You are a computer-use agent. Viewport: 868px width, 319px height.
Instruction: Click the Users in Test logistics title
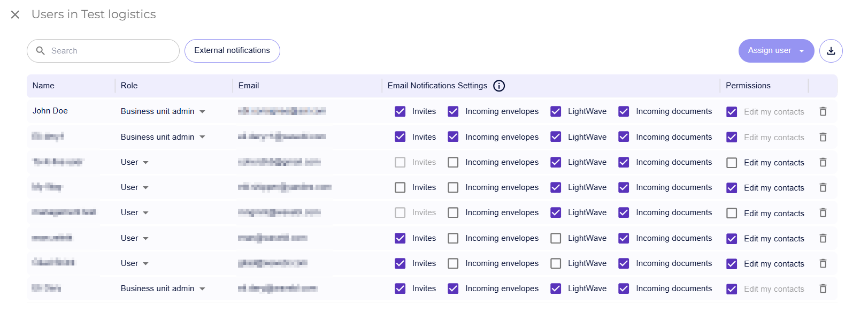(x=94, y=14)
